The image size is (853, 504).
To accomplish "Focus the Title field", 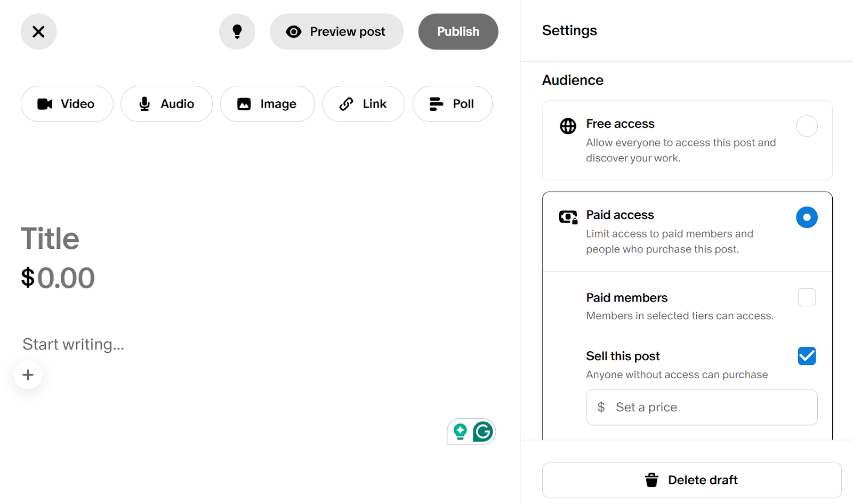I will coord(50,239).
